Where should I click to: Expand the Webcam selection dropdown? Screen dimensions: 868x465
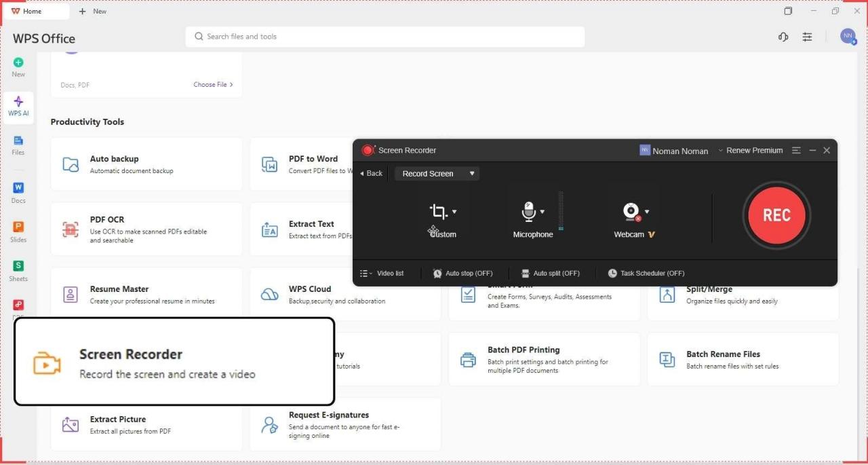tap(646, 211)
